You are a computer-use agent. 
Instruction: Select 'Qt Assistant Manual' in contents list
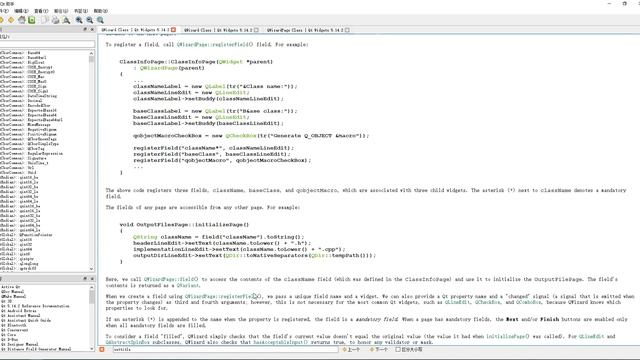(20, 316)
